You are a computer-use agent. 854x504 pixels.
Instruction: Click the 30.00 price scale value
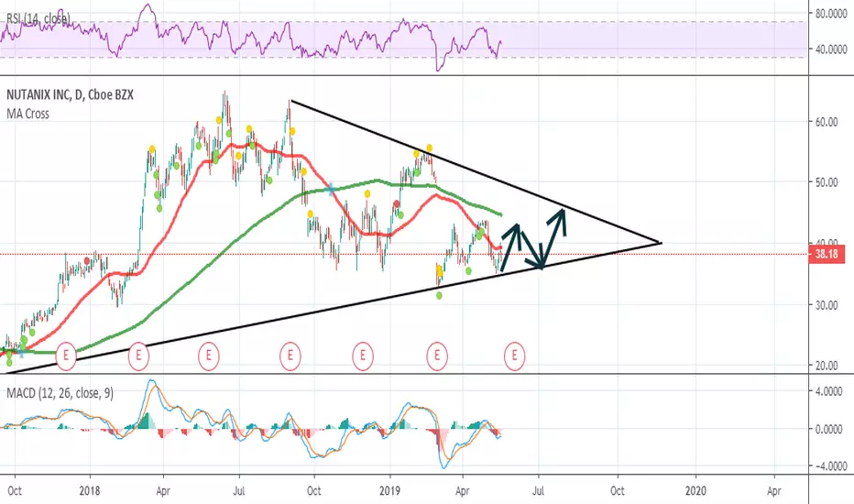[x=827, y=305]
